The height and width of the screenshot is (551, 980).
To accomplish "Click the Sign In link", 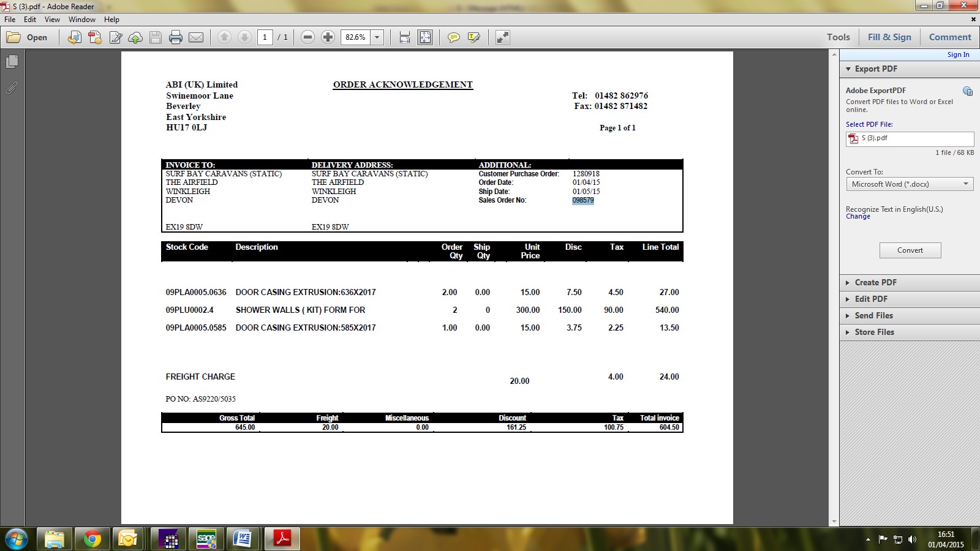I will coord(958,54).
